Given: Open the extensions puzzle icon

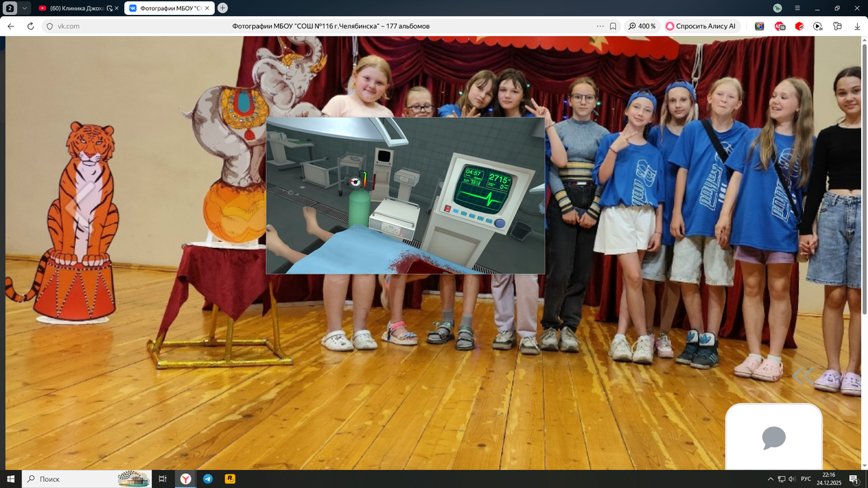Looking at the screenshot, I should click(837, 26).
